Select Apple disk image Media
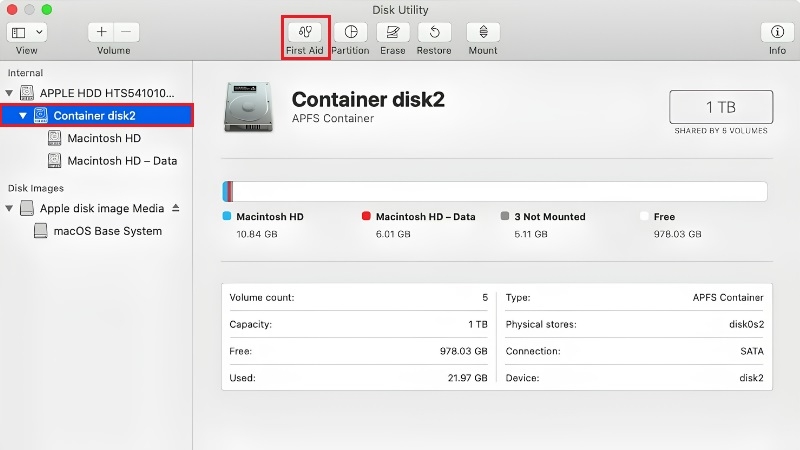 pos(102,208)
